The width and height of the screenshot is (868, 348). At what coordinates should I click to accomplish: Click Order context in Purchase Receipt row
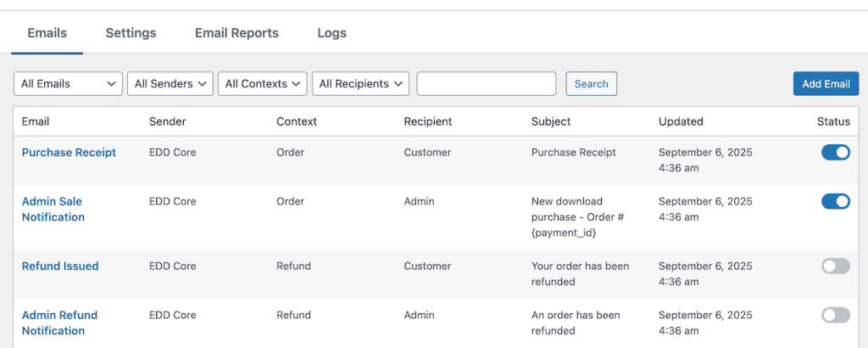pos(290,153)
